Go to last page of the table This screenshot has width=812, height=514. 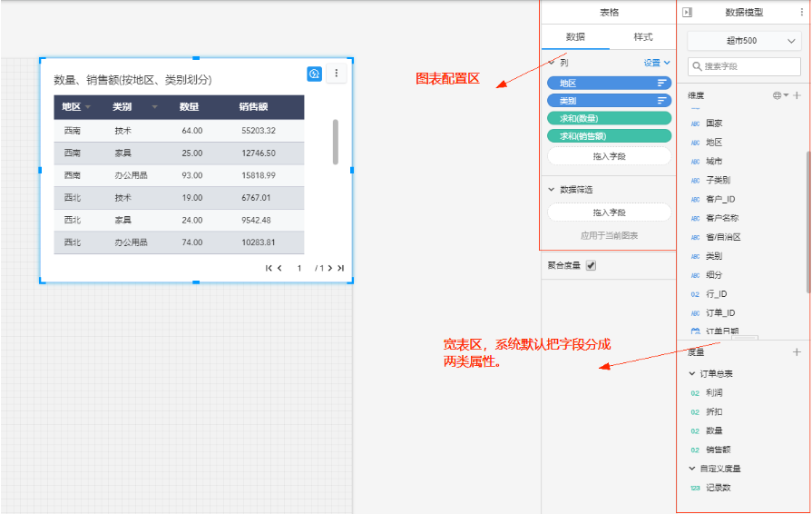[340, 268]
